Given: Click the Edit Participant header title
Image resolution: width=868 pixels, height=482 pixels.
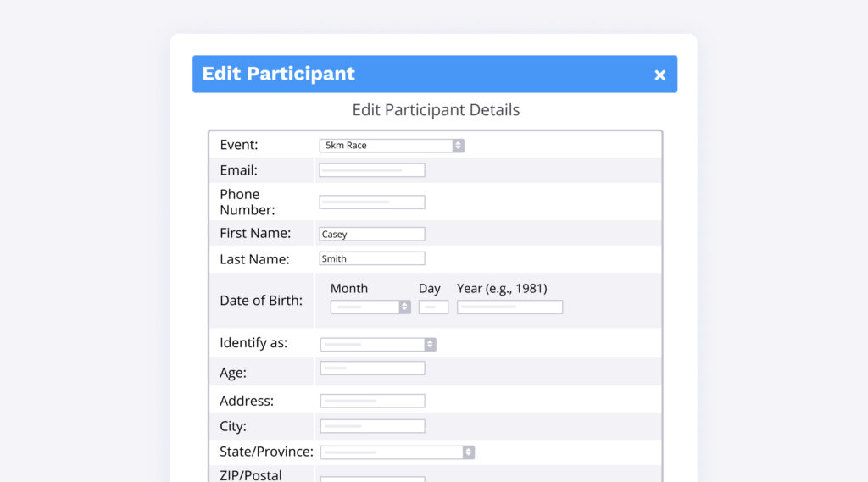Looking at the screenshot, I should (x=278, y=74).
